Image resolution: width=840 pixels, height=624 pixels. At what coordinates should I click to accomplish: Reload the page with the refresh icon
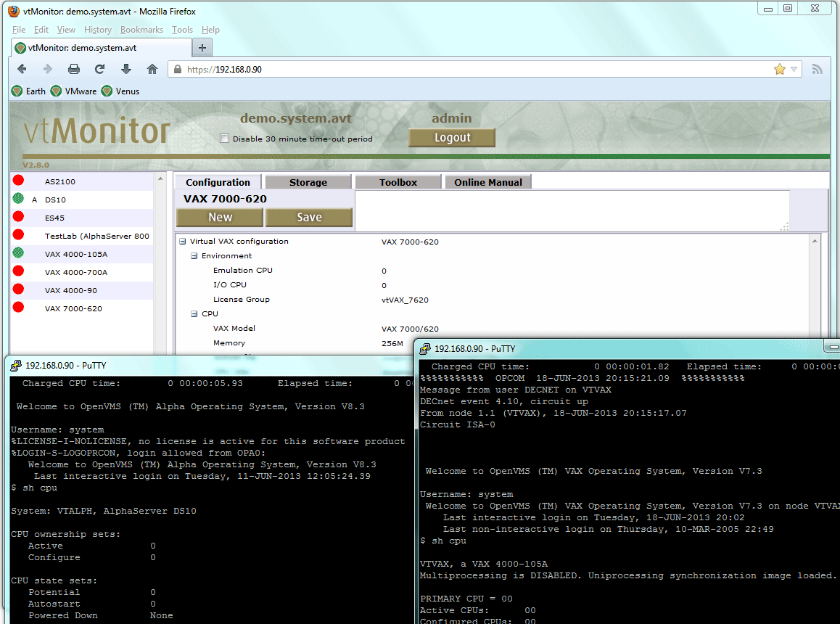[x=99, y=69]
